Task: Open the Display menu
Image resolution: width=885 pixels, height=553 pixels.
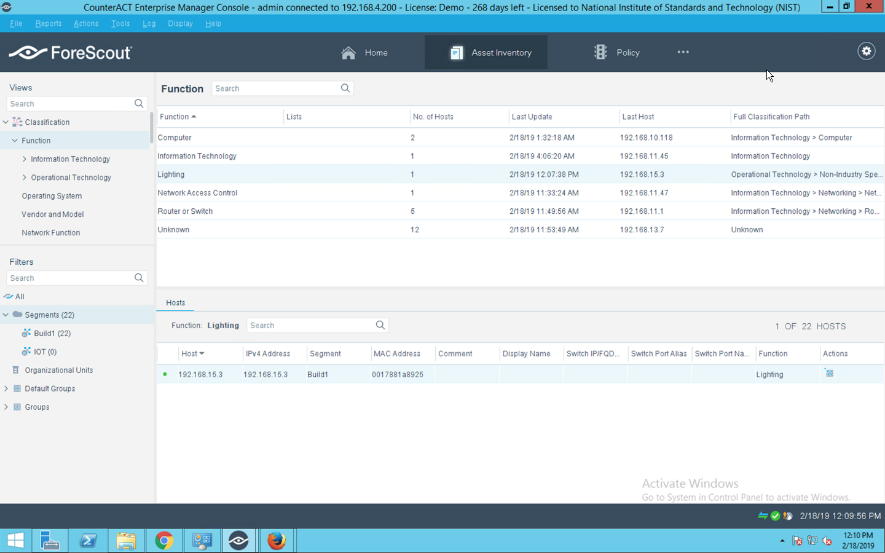Action: coord(180,24)
